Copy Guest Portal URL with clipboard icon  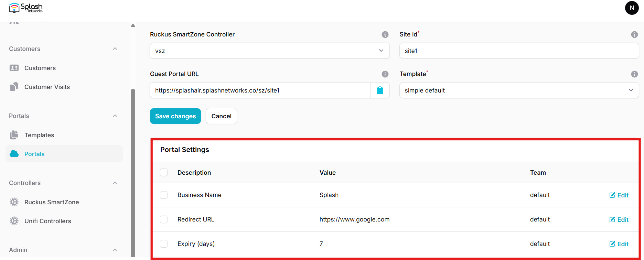(x=380, y=90)
